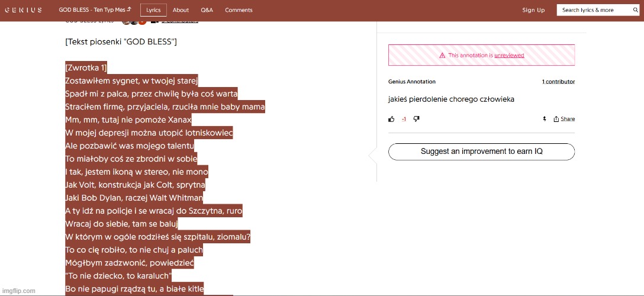Click lyric 'W mojej depresji można utopić lotniskowiec'
Viewport: 644px width, 296px height.
point(149,133)
